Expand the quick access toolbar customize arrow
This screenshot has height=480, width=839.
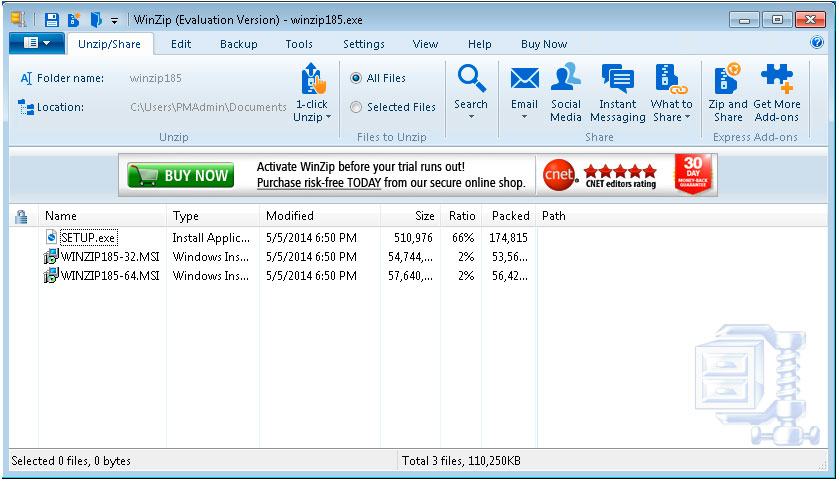pyautogui.click(x=114, y=21)
